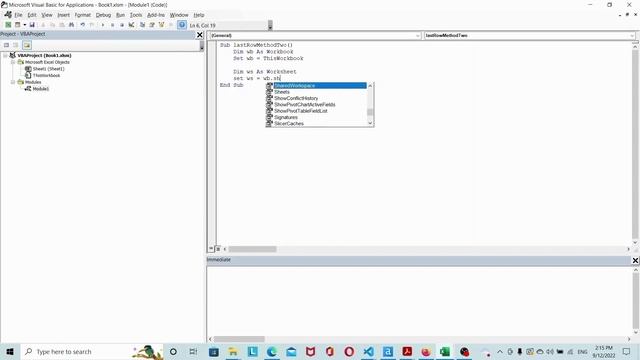
Task: Open the Properties Window toolbar icon
Action: coord(152,25)
